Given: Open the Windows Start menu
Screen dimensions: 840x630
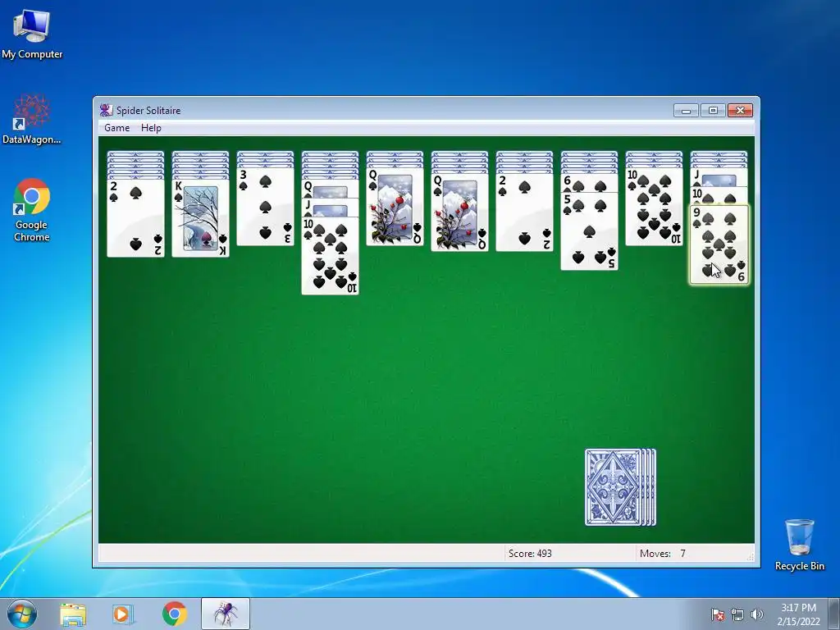Looking at the screenshot, I should (x=22, y=614).
